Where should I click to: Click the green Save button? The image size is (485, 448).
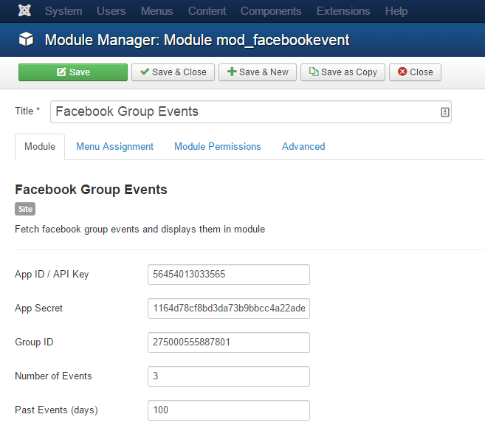tap(73, 72)
